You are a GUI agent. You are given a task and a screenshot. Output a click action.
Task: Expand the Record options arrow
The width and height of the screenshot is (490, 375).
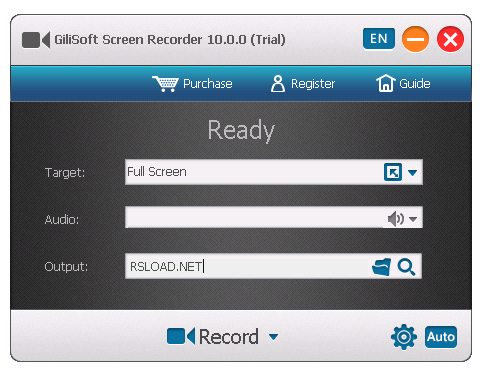(x=273, y=337)
